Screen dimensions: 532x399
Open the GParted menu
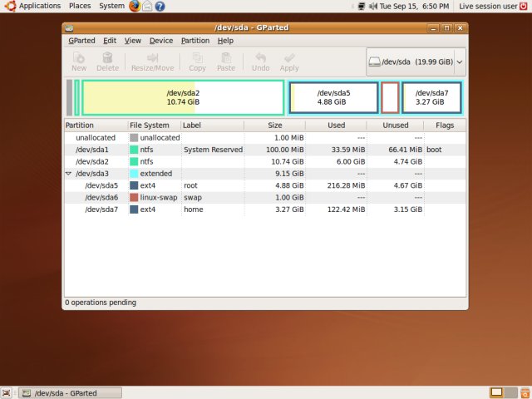tap(81, 40)
